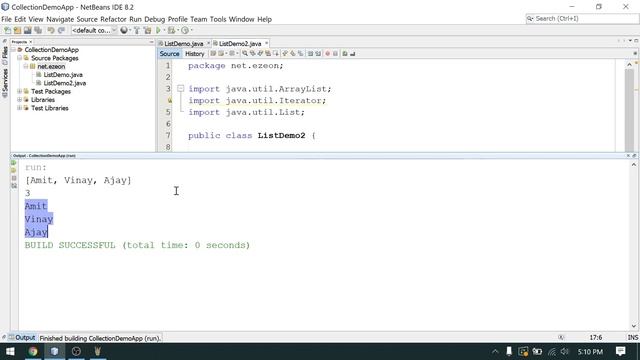Click the New File toolbar icon
640x360 pixels.
(7, 30)
